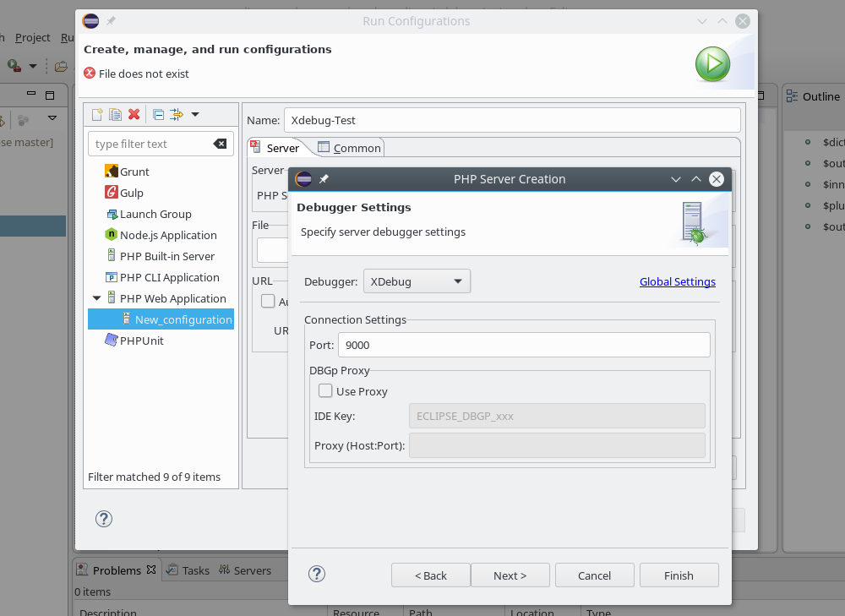Click the Location column header in Problems

(x=532, y=613)
